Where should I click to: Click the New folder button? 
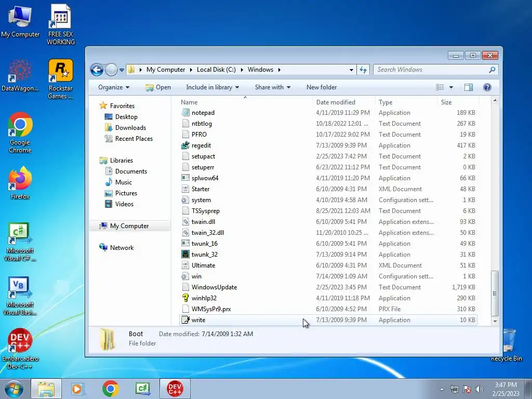[x=321, y=87]
